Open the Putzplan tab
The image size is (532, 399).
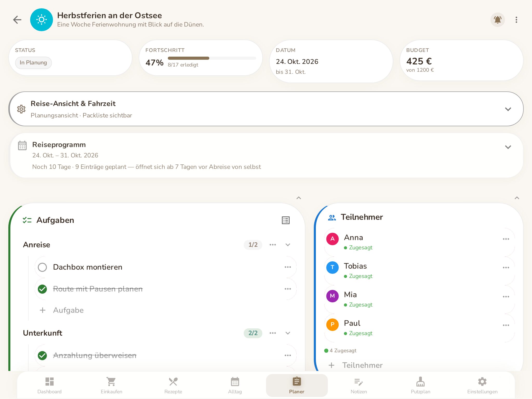[420, 385]
